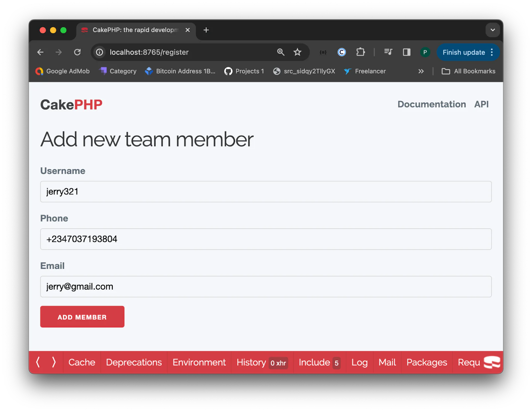The height and width of the screenshot is (412, 532).
Task: Open the media control playlist icon
Action: coord(388,52)
